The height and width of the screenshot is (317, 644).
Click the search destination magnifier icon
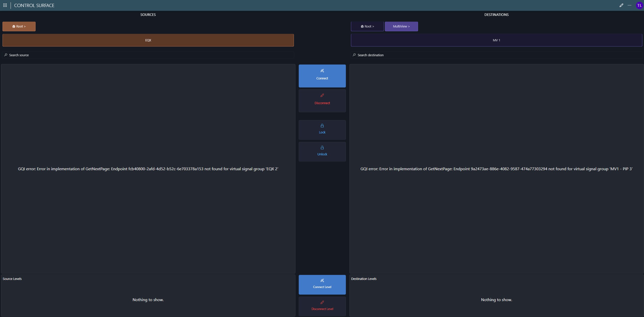(x=354, y=55)
